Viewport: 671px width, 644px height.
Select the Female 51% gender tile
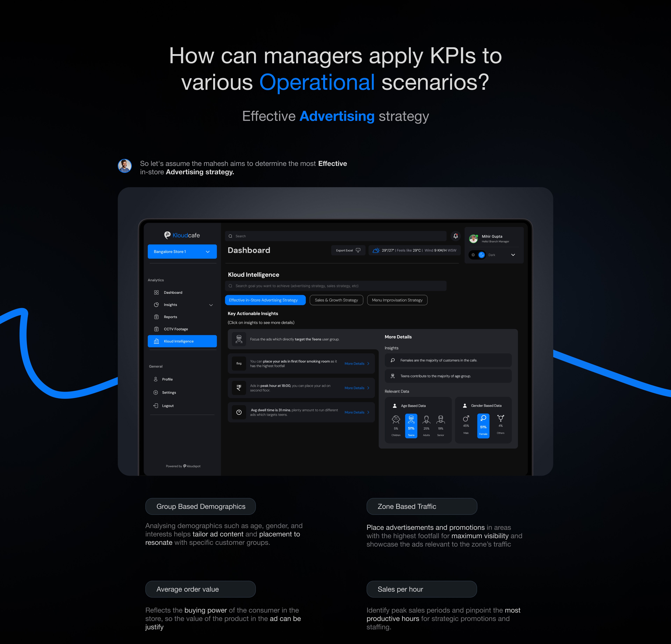coord(483,426)
